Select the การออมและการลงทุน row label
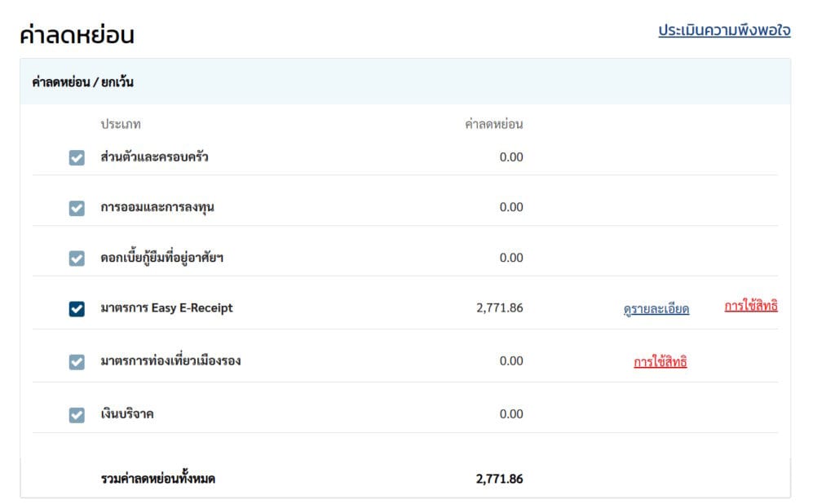 tap(157, 207)
